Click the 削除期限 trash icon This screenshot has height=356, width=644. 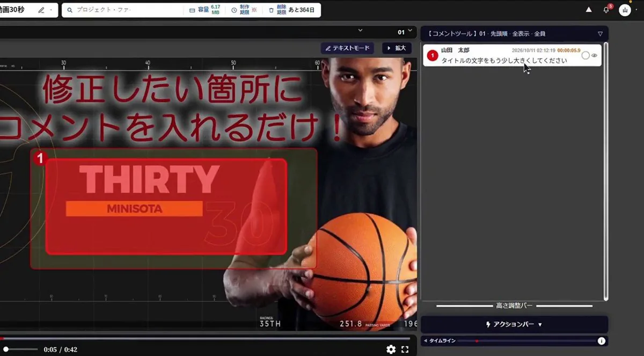point(271,10)
